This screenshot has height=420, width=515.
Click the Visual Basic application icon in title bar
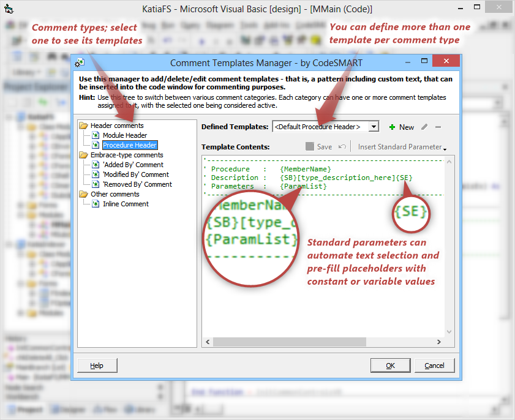(x=9, y=9)
